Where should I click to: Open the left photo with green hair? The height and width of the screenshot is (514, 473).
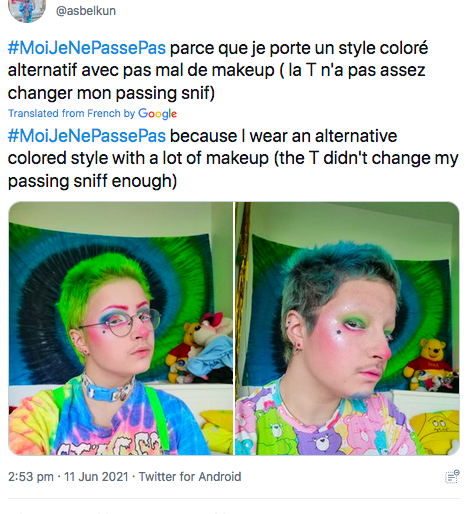point(121,328)
